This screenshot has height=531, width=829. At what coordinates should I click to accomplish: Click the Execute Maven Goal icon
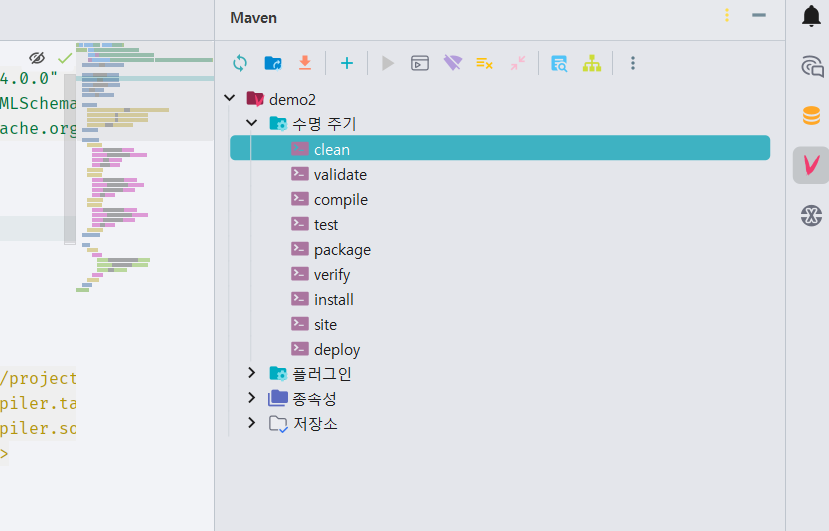pyautogui.click(x=420, y=63)
